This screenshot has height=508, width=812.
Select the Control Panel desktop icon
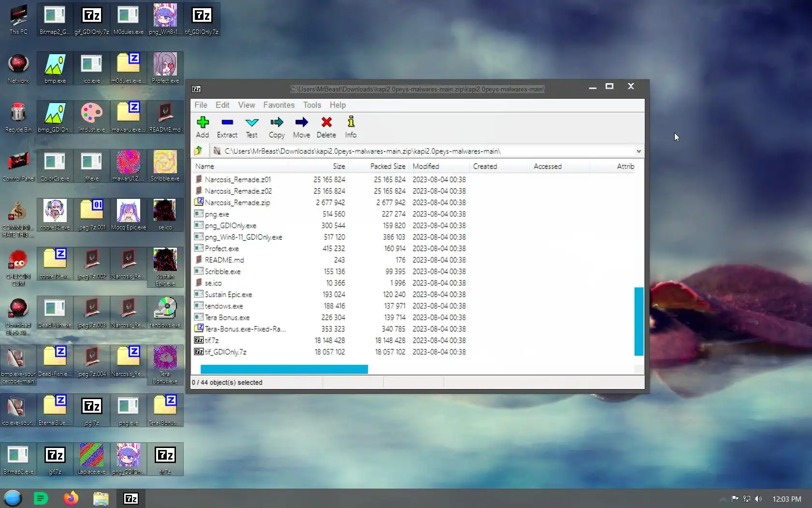pos(18,166)
